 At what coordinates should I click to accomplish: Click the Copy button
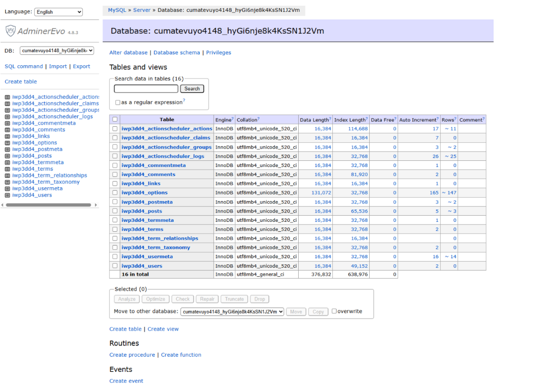point(318,311)
